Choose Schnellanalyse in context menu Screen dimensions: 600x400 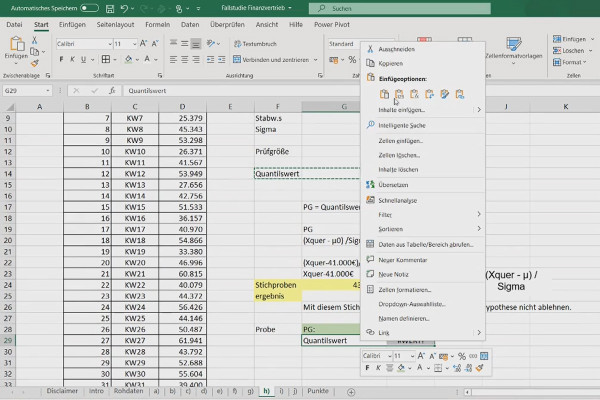(x=423, y=200)
